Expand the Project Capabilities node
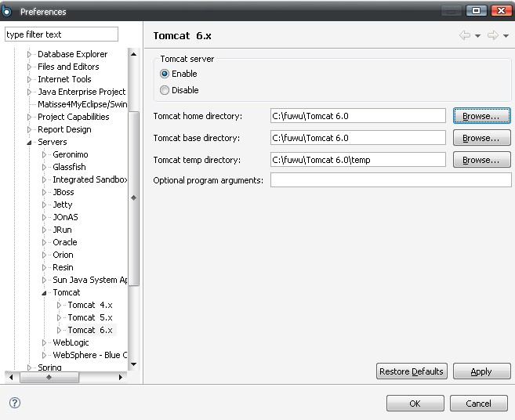 tap(29, 117)
